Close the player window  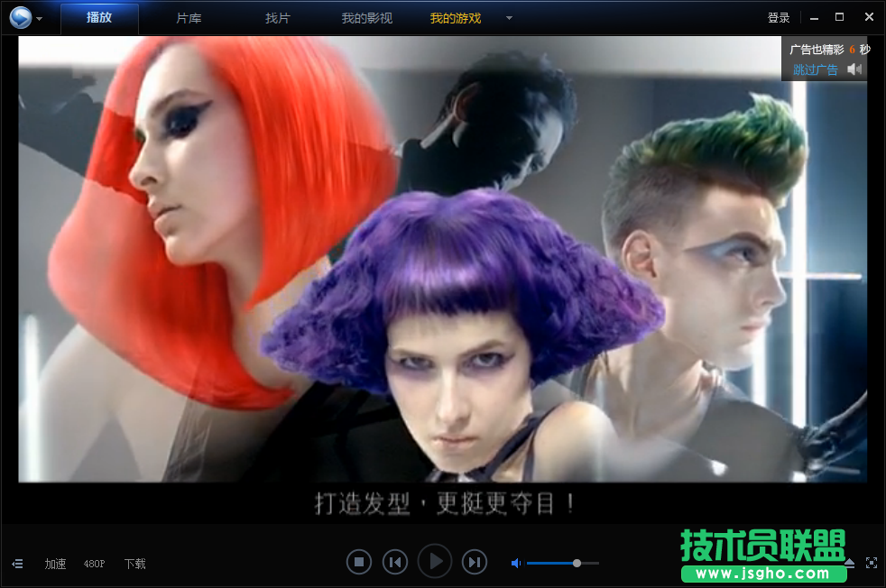[x=869, y=17]
